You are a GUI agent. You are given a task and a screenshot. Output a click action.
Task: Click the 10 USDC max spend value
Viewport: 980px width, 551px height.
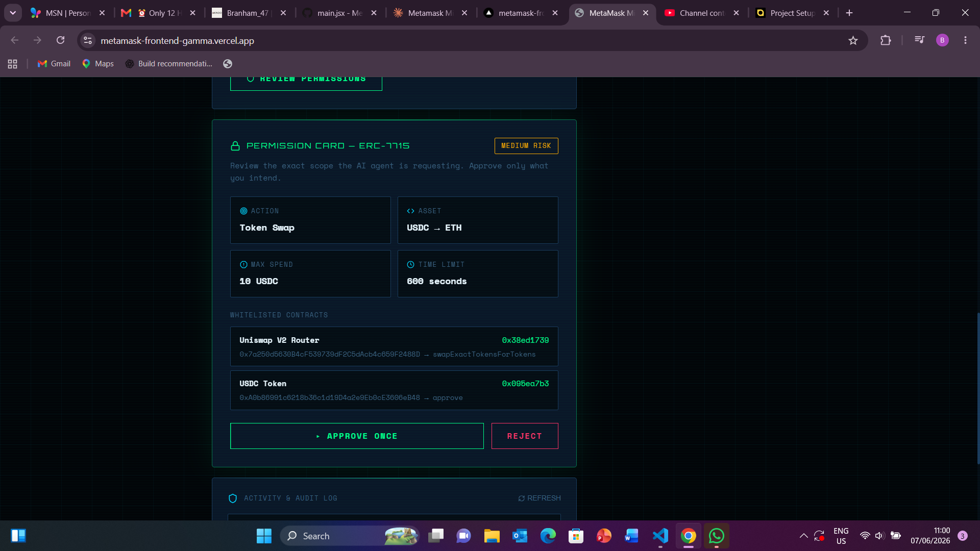click(259, 282)
